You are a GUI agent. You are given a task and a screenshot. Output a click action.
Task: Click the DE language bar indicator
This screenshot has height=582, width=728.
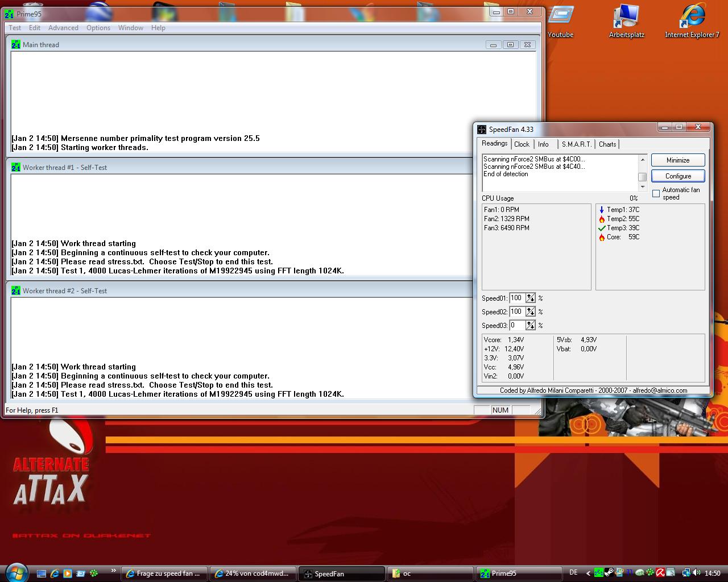[573, 573]
